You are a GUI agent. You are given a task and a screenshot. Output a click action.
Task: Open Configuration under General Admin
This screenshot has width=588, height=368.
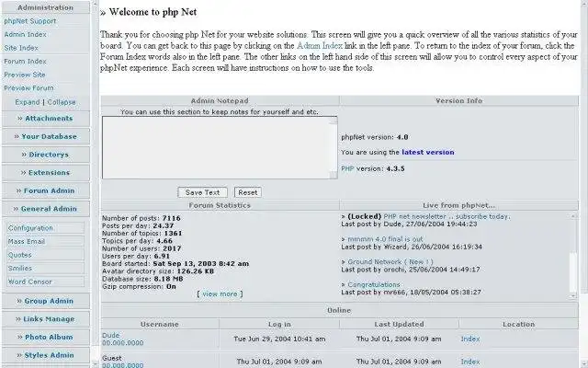tap(45, 228)
